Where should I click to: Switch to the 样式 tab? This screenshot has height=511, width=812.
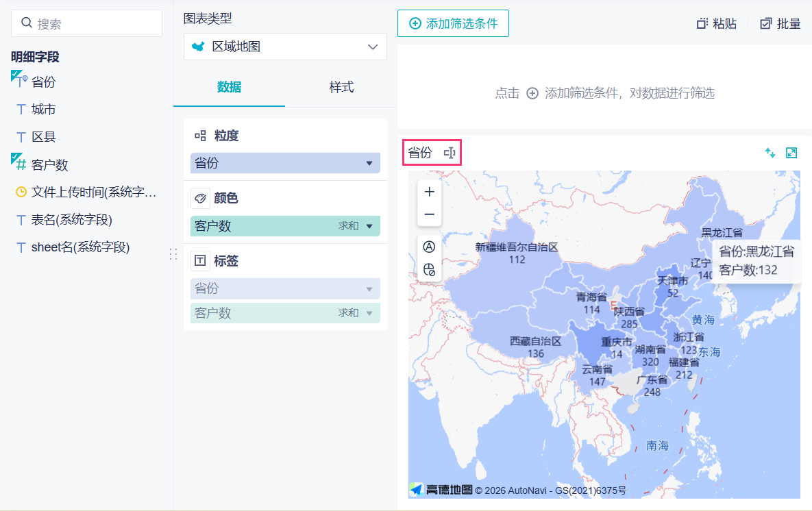click(x=341, y=87)
